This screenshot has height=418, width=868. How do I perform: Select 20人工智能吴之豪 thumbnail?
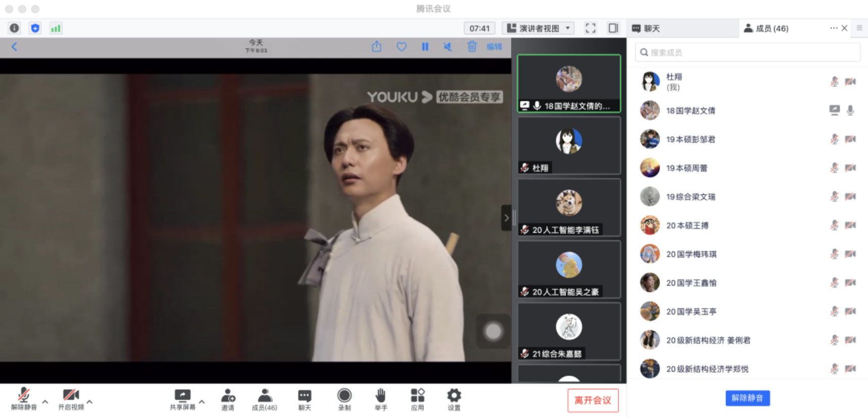tap(569, 270)
